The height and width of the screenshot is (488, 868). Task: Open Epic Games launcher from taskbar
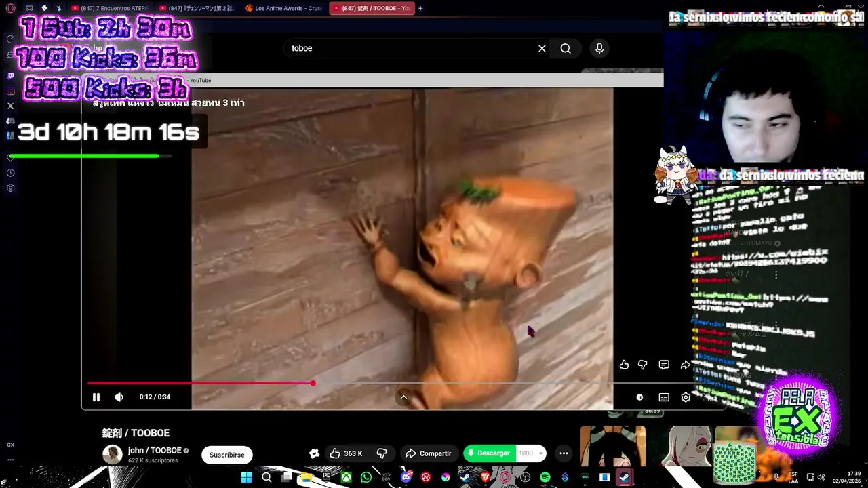(326, 477)
